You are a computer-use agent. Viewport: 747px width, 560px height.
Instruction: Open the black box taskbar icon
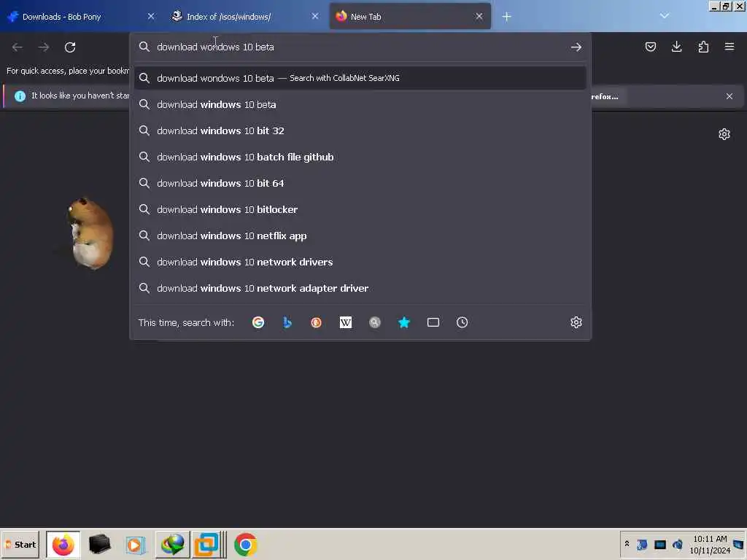click(x=99, y=544)
